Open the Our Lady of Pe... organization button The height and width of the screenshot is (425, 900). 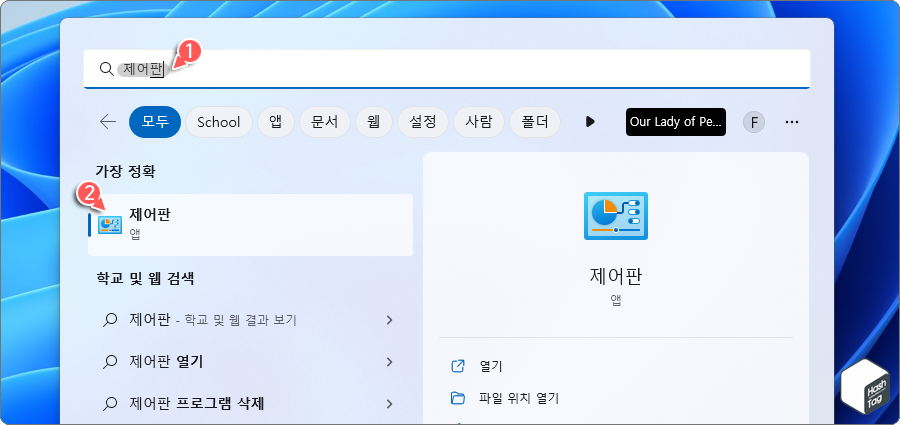click(676, 122)
